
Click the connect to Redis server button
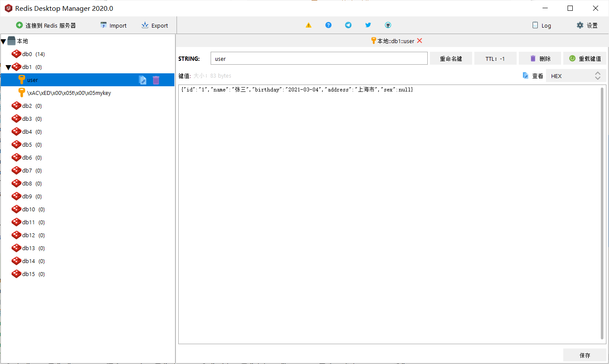pyautogui.click(x=46, y=25)
